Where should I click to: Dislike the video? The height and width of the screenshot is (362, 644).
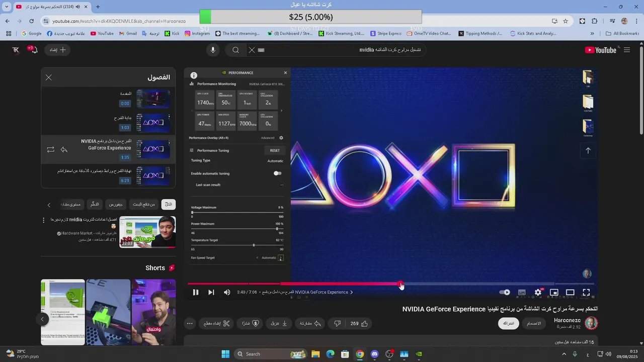point(338,323)
